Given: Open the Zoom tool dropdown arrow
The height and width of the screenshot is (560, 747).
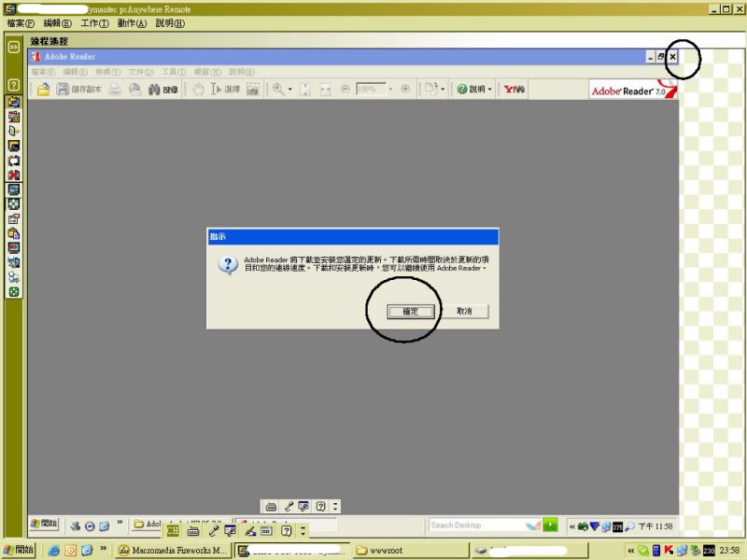Looking at the screenshot, I should click(289, 89).
